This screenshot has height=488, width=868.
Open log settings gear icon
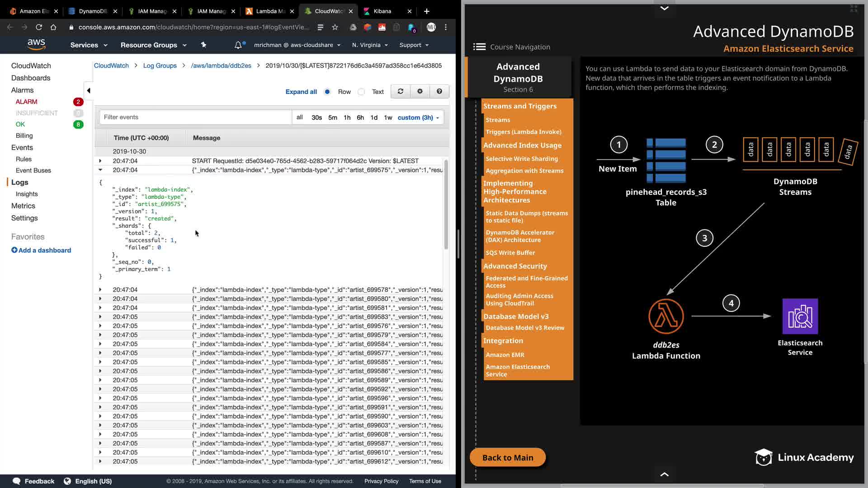420,91
